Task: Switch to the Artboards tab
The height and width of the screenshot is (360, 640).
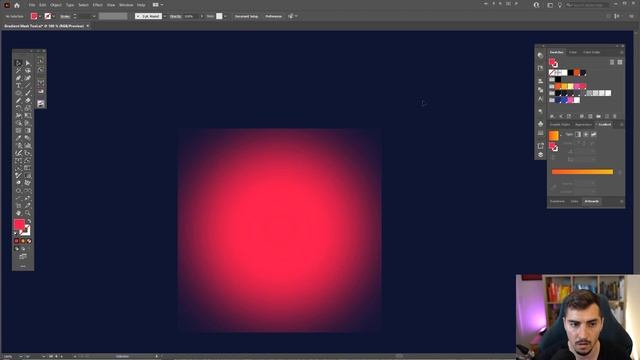Action: coord(591,201)
